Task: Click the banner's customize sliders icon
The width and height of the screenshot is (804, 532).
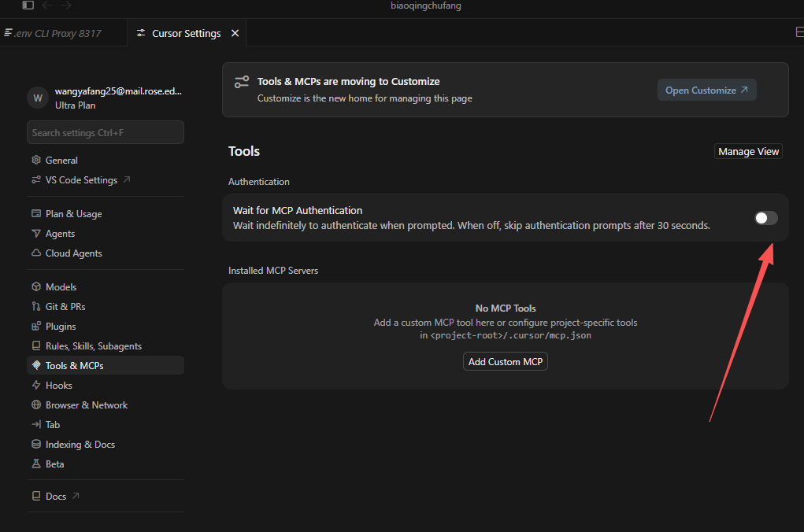Action: pos(242,82)
